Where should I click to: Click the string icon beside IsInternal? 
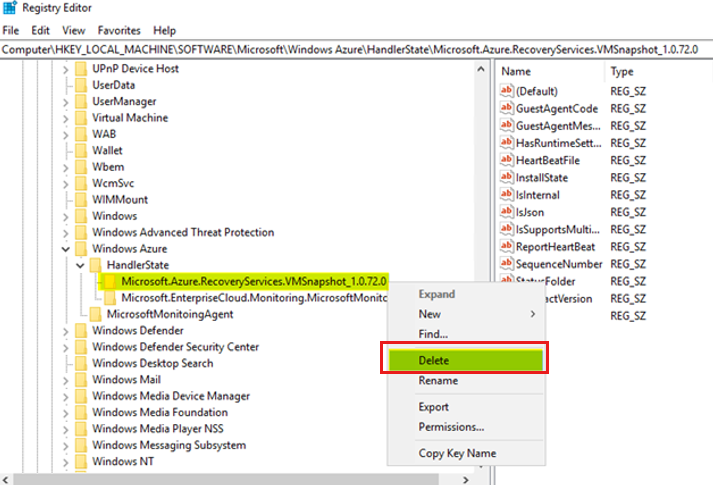507,194
